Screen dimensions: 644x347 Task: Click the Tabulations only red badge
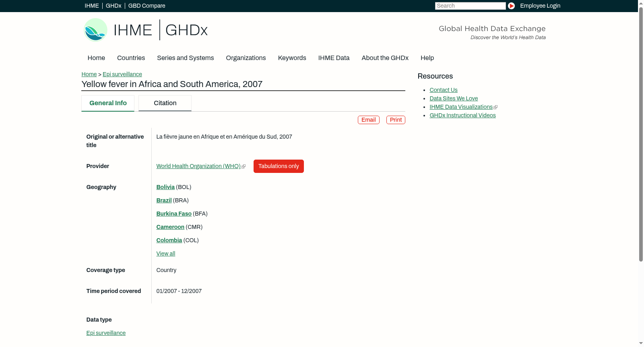[x=279, y=166]
